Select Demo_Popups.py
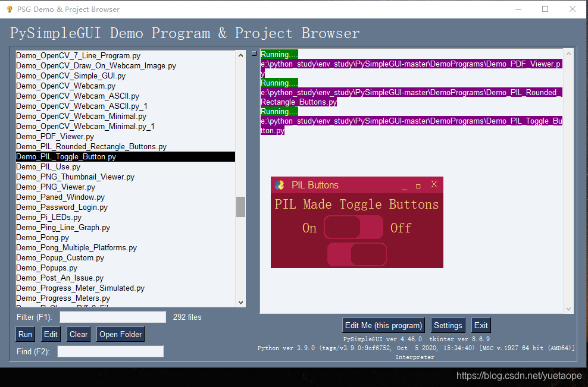 point(125,268)
